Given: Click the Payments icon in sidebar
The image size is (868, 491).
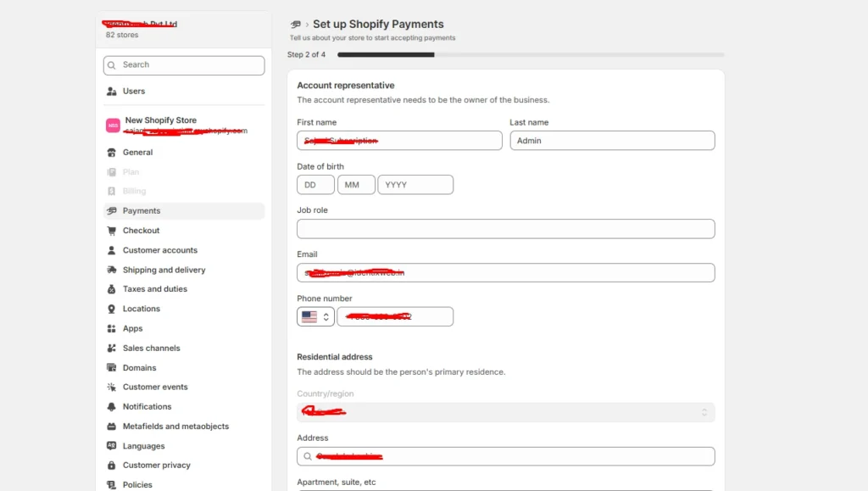Looking at the screenshot, I should click(x=111, y=211).
